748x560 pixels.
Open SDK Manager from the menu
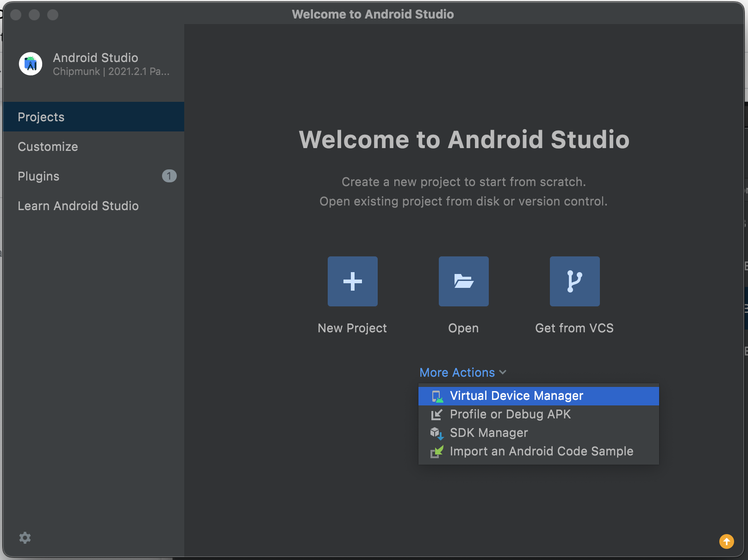click(539, 433)
